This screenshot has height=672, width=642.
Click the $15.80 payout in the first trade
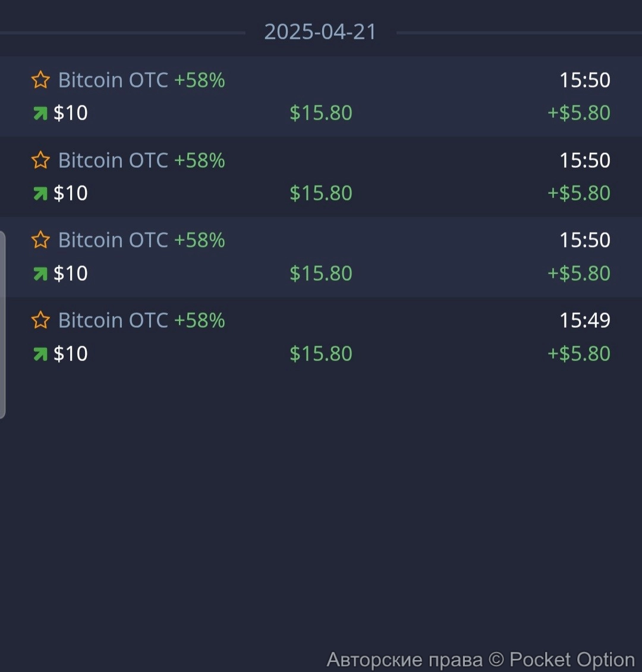pos(321,113)
